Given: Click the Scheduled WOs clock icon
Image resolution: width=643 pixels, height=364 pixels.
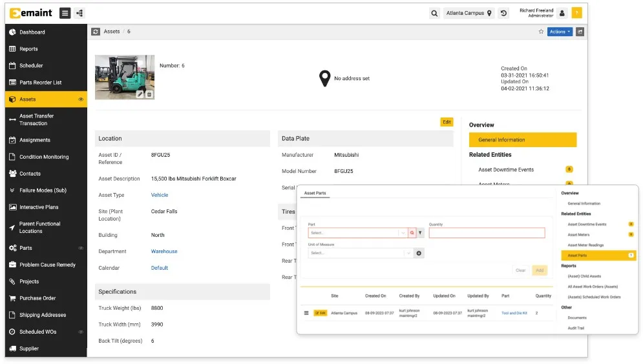Looking at the screenshot, I should pos(12,332).
